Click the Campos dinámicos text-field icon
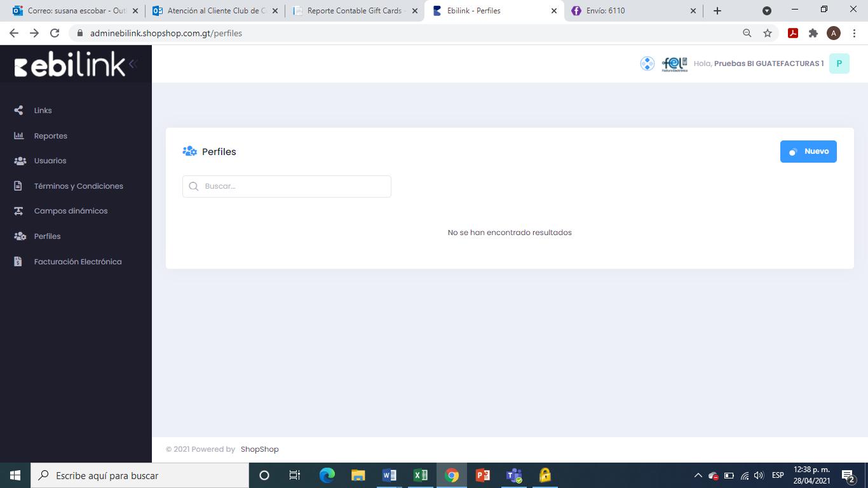The image size is (868, 488). tap(19, 211)
